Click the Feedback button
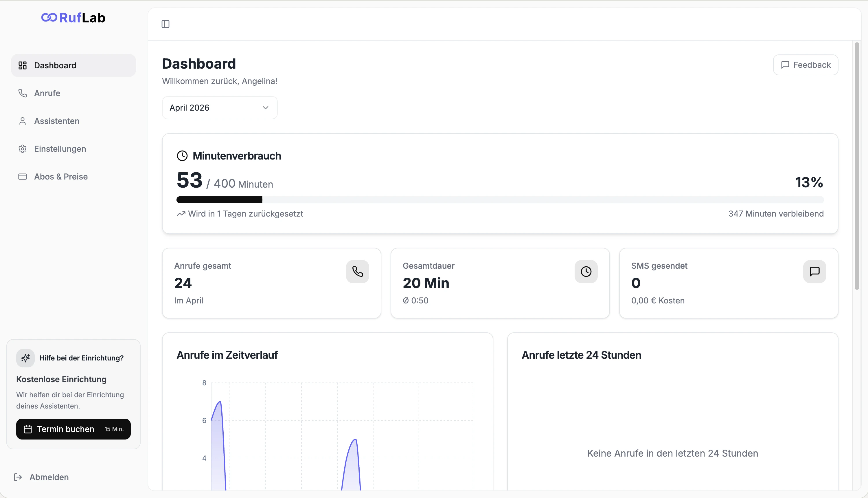 pos(806,65)
